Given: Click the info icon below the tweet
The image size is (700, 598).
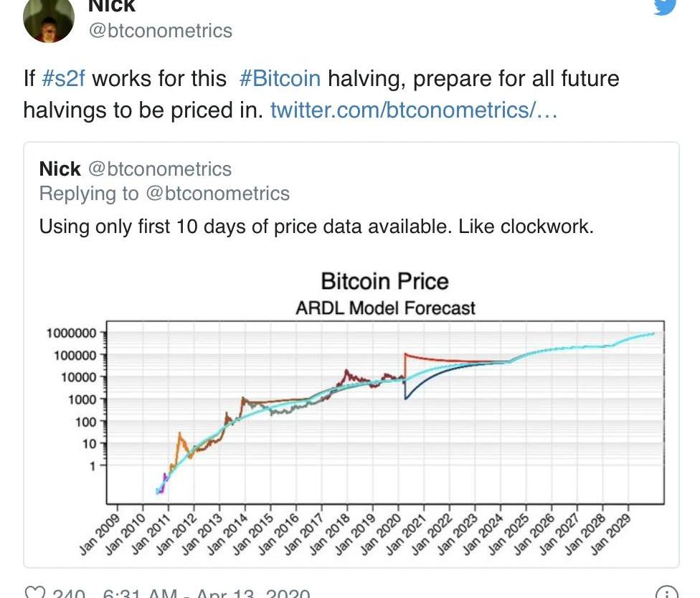Looking at the screenshot, I should point(666,592).
